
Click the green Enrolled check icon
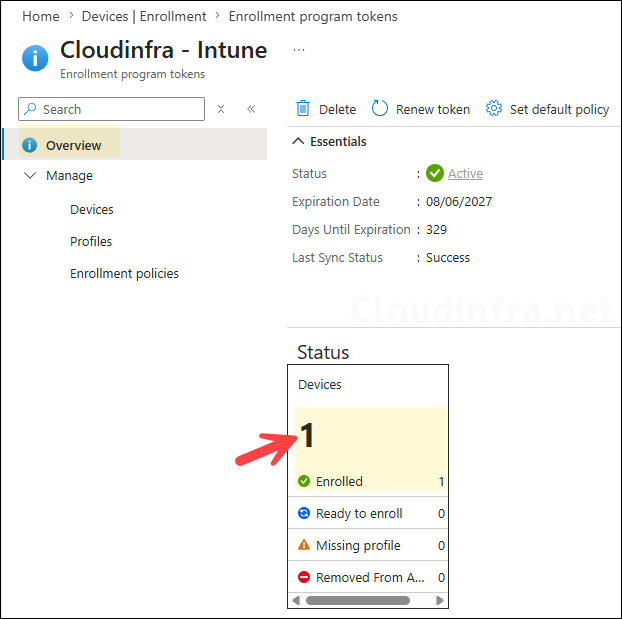(x=304, y=481)
